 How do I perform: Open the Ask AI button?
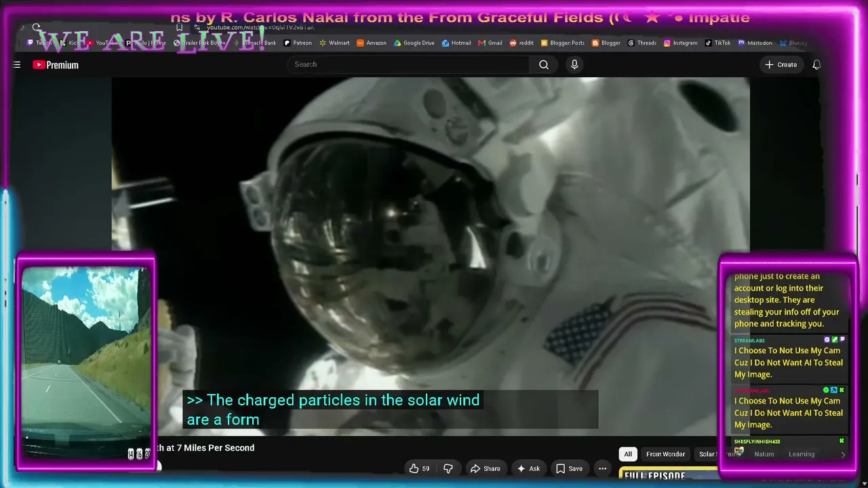pos(528,468)
